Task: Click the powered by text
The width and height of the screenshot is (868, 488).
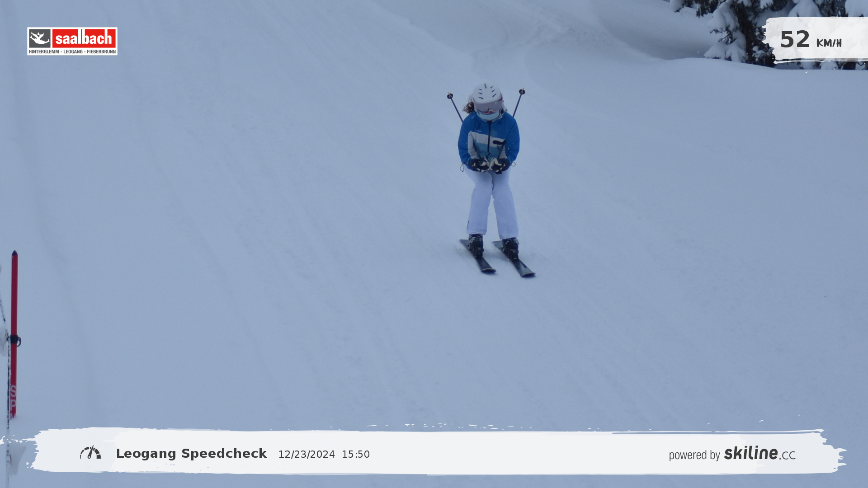Action: (x=694, y=455)
